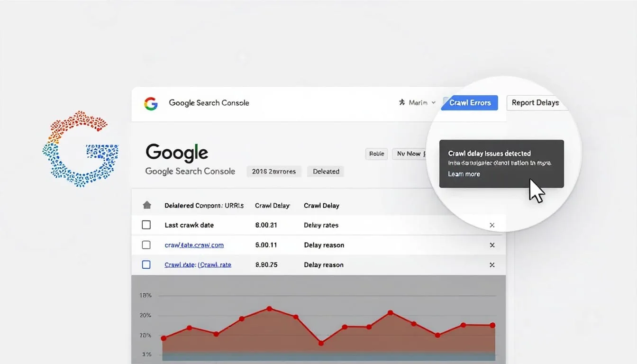
Task: Click the person icon next to Marim
Action: coord(402,102)
